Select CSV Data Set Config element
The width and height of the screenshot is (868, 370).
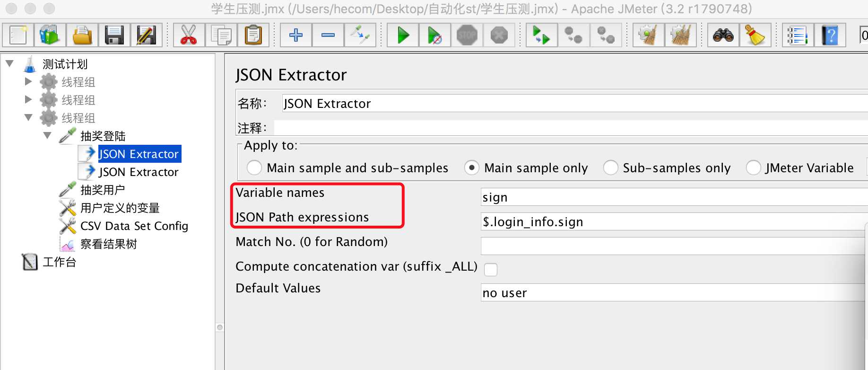click(x=134, y=226)
